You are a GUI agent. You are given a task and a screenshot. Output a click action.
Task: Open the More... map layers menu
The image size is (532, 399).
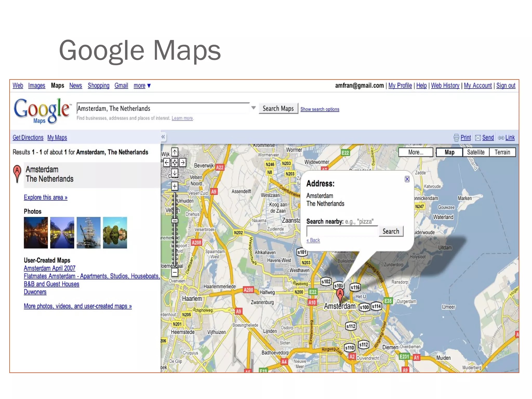pos(416,152)
